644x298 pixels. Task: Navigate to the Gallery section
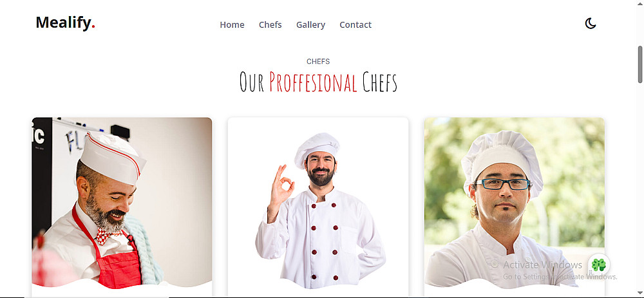310,24
